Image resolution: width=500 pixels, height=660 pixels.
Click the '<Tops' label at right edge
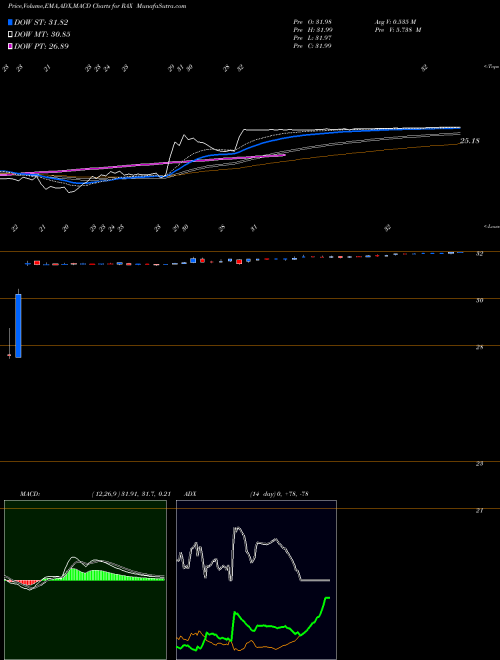click(491, 67)
